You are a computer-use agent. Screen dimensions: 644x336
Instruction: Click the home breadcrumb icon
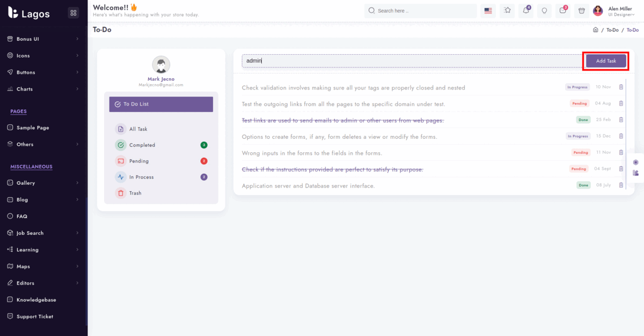[595, 30]
